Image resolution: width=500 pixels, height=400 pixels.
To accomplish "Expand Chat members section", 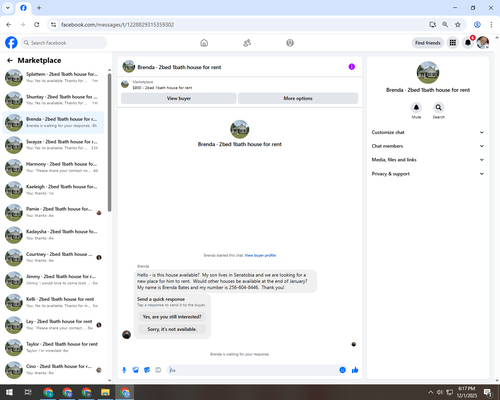I will click(428, 146).
